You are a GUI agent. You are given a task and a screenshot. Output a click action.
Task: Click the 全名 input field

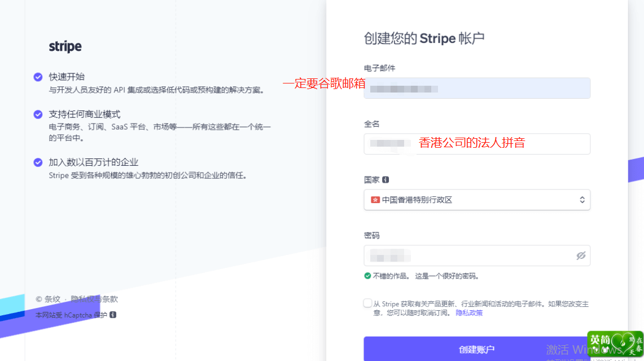[x=477, y=144]
